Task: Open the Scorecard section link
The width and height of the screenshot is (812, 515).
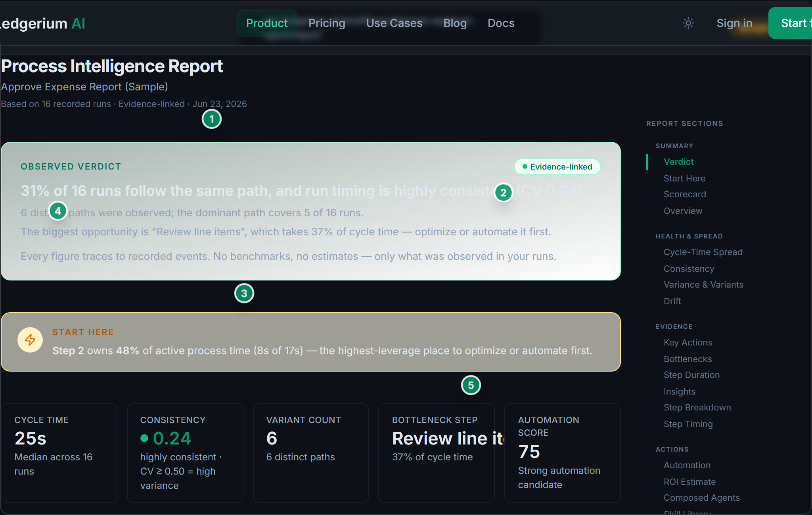Action: tap(685, 194)
